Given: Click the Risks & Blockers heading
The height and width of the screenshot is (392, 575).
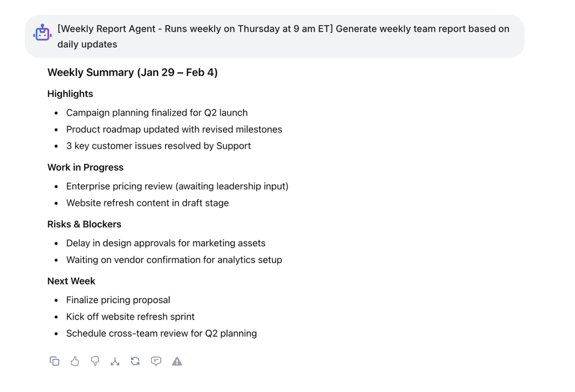Looking at the screenshot, I should coord(84,224).
